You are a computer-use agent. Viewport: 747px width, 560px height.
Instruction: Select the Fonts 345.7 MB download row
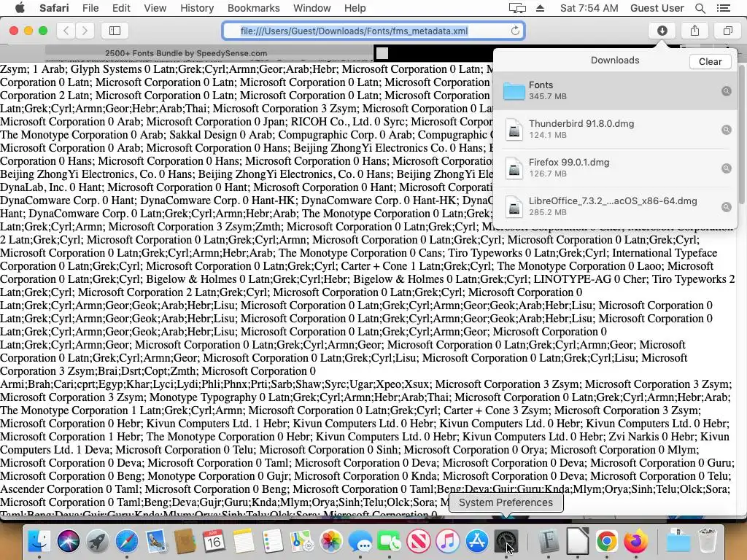[x=615, y=91]
